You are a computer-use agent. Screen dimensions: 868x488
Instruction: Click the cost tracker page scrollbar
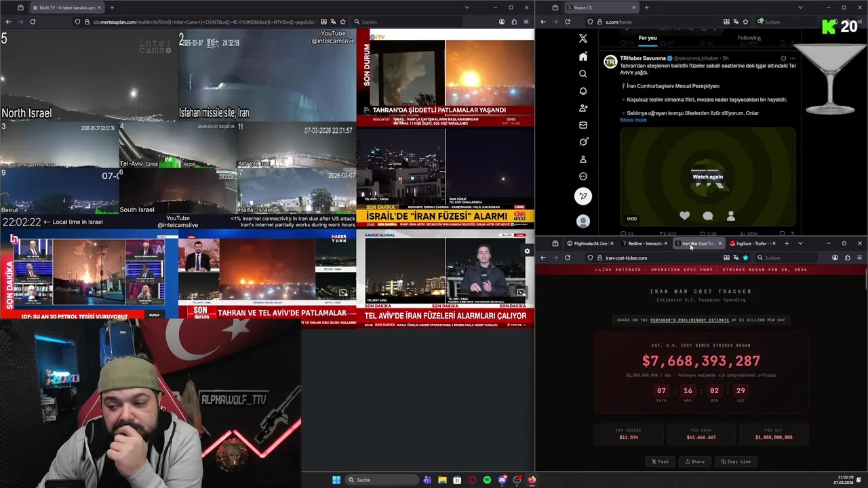[866, 279]
